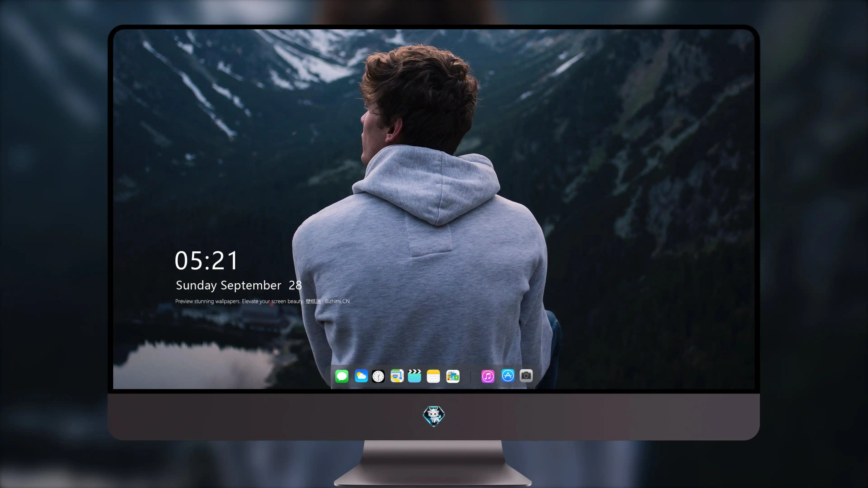Open the green Messages app in the dock
This screenshot has height=488, width=868.
tap(342, 376)
